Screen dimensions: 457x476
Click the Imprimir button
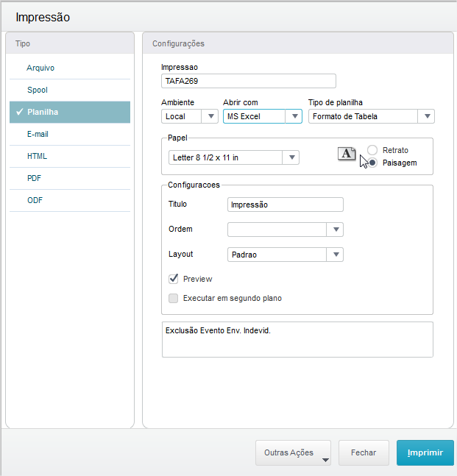tap(425, 453)
